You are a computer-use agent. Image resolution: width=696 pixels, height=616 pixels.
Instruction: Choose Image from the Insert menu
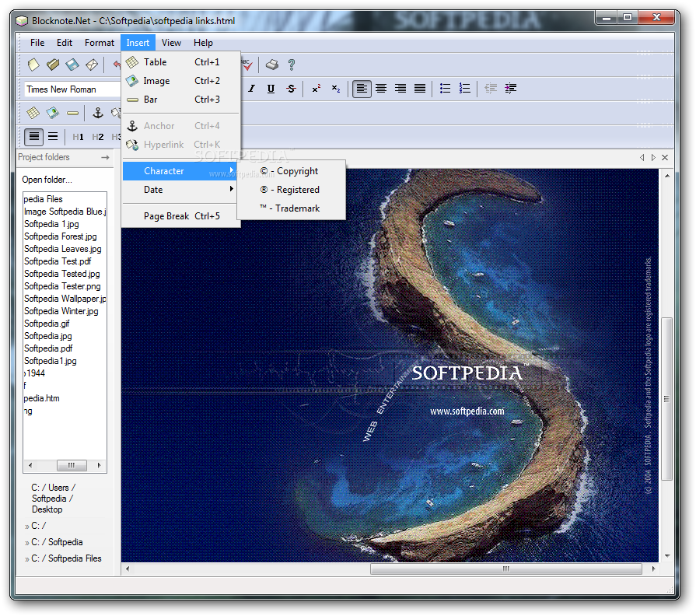pyautogui.click(x=181, y=81)
